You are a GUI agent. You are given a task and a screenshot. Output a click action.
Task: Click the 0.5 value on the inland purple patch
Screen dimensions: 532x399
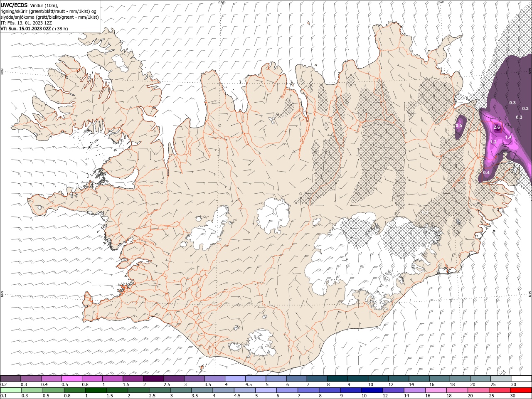(459, 126)
